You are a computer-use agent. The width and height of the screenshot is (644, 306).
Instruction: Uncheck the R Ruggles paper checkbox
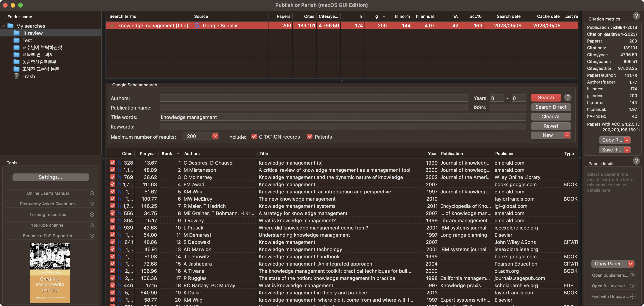point(113,278)
